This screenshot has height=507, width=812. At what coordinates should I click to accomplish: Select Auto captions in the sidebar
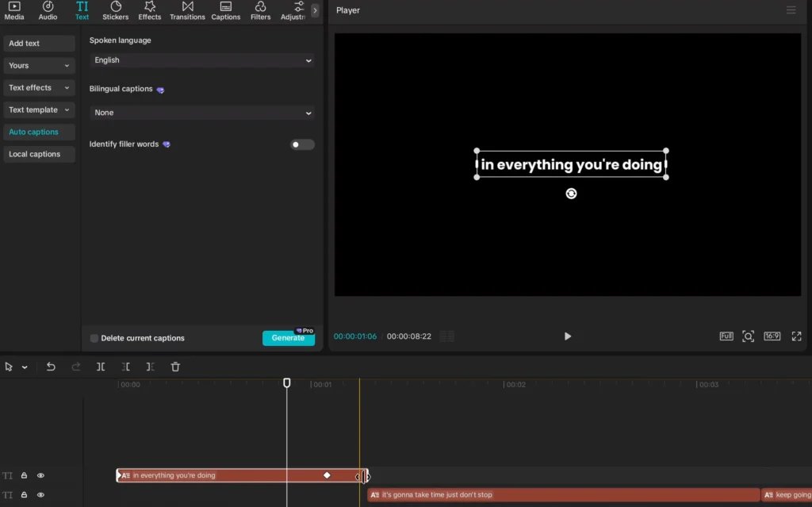[39, 132]
